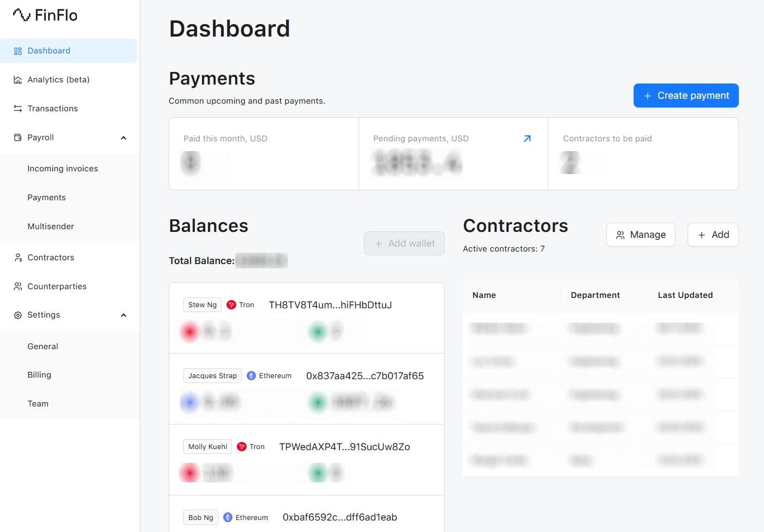
Task: Click the Analytics chart icon
Action: (18, 80)
